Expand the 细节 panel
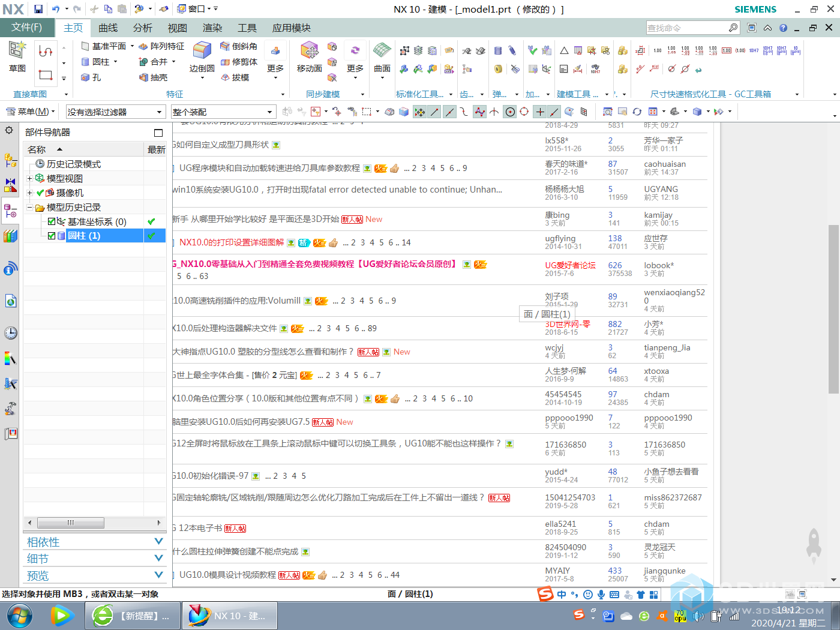Viewport: 840px width, 630px height. tap(94, 559)
